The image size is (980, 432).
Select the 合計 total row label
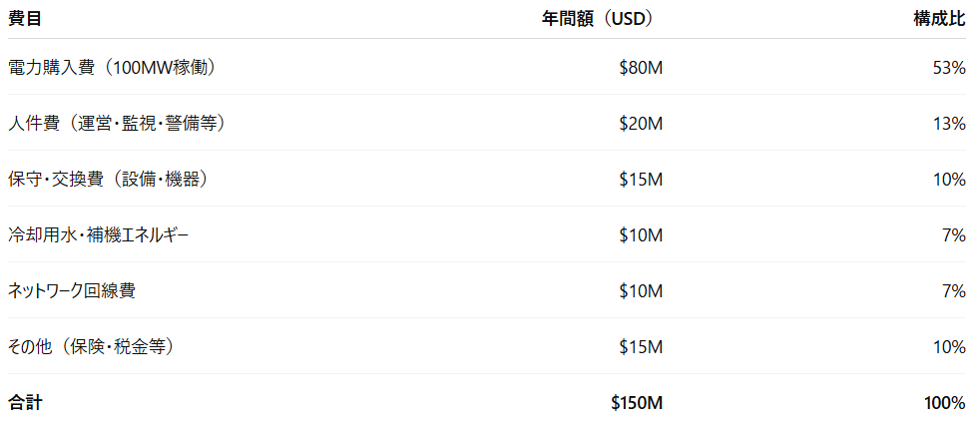click(x=24, y=403)
